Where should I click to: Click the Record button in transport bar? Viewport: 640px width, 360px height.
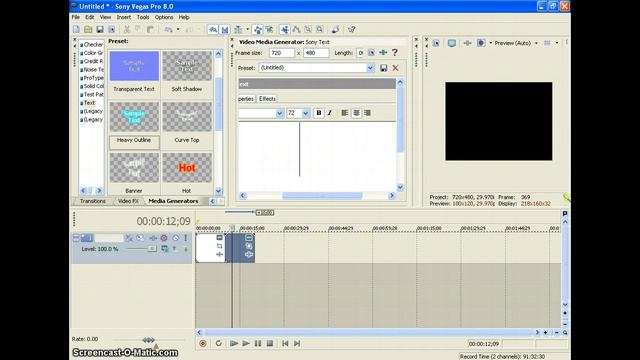tap(202, 344)
